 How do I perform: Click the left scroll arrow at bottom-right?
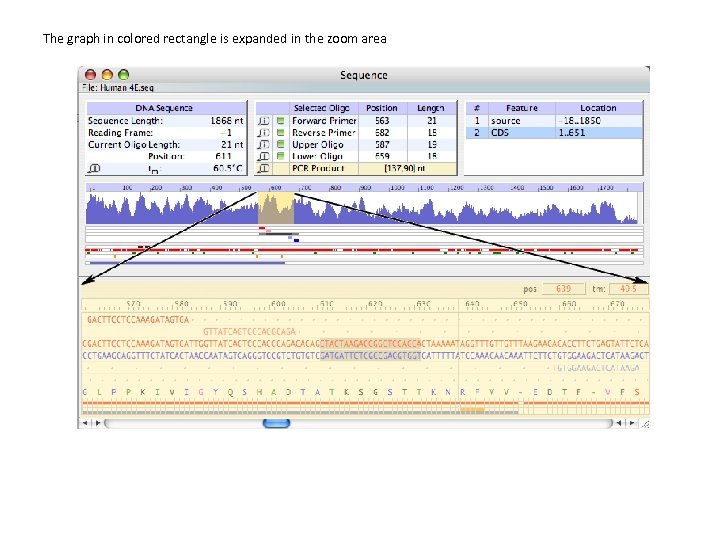click(x=619, y=423)
